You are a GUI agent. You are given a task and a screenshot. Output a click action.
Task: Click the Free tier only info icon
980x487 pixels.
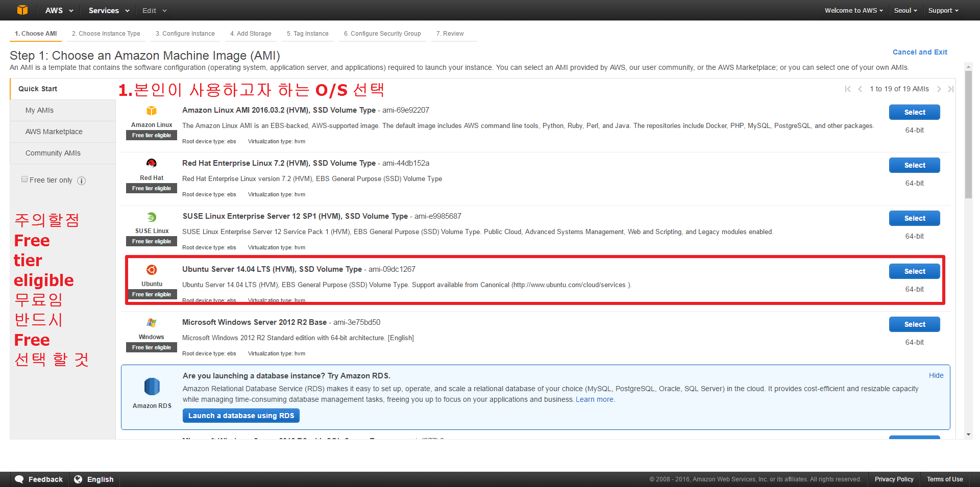[x=81, y=181]
